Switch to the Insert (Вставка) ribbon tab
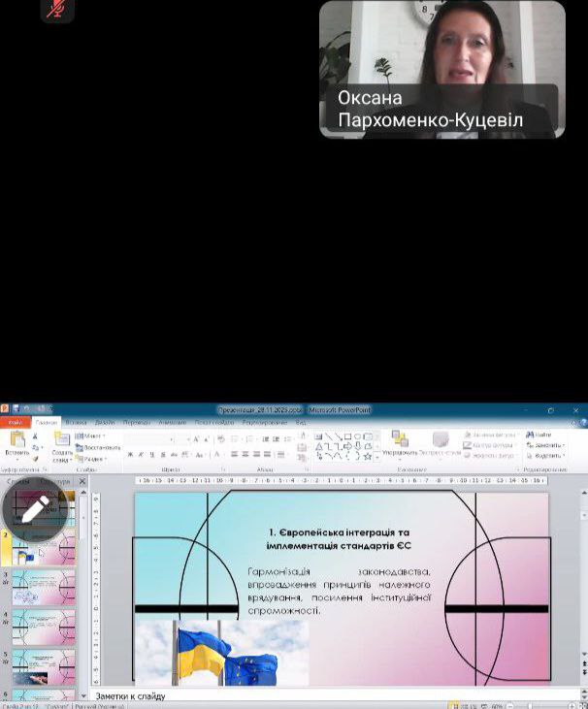Screen dimensions: 588x709 coord(77,423)
